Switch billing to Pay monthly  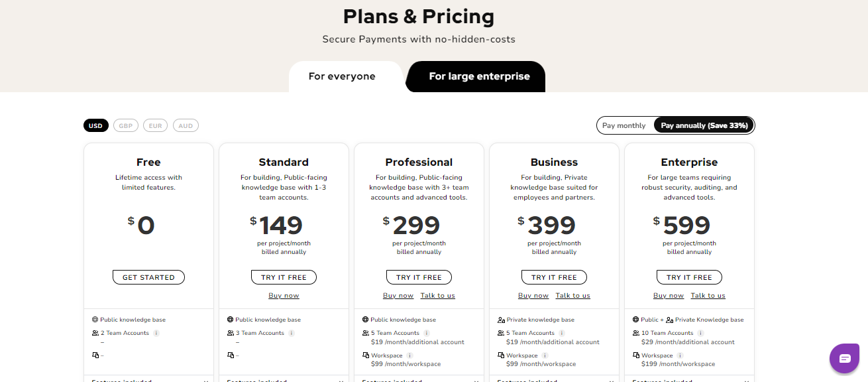(624, 125)
